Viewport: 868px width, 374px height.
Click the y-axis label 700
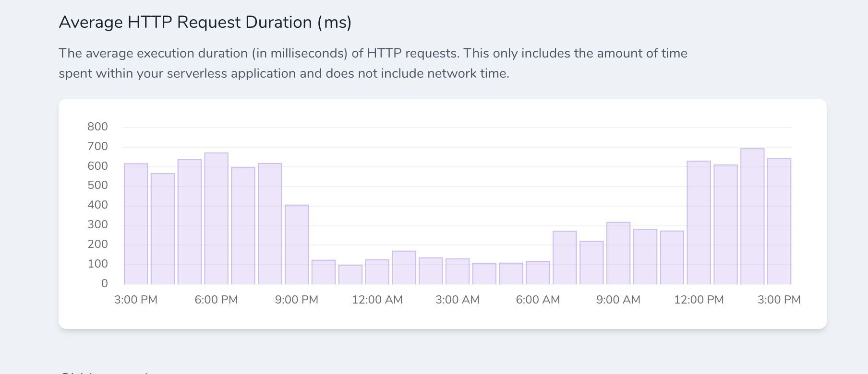(x=97, y=146)
